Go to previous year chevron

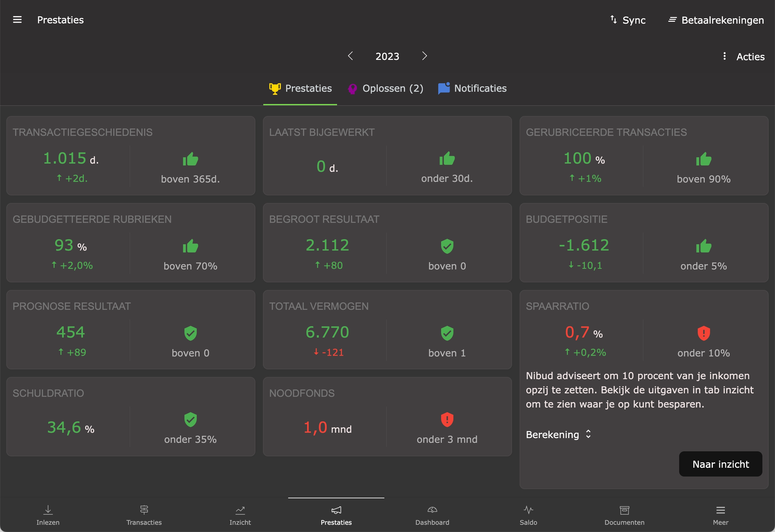tap(350, 56)
